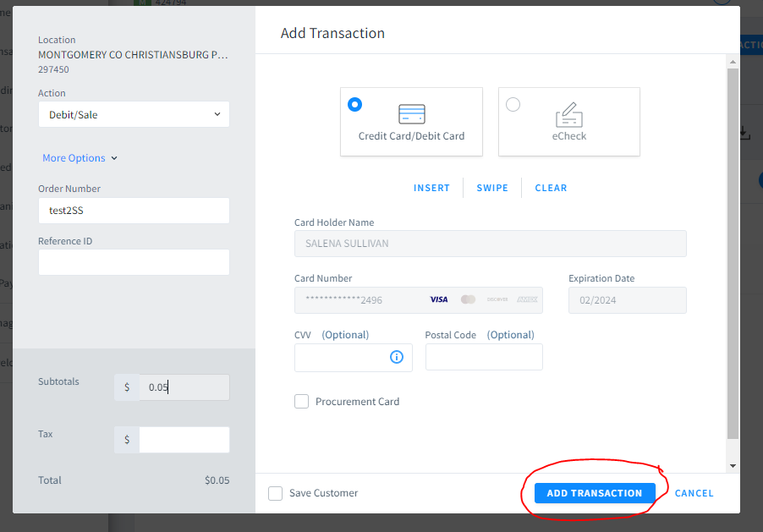This screenshot has width=763, height=532.
Task: Click the scrollbar down arrow
Action: click(733, 466)
